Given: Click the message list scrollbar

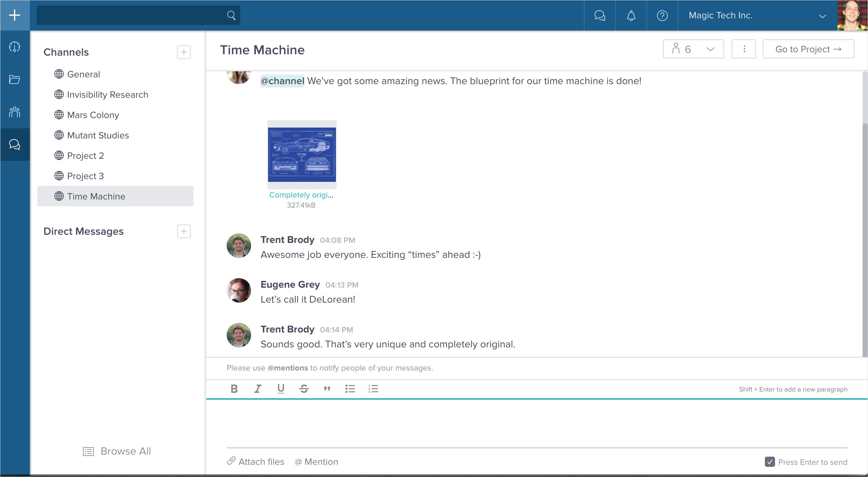Looking at the screenshot, I should [x=865, y=237].
